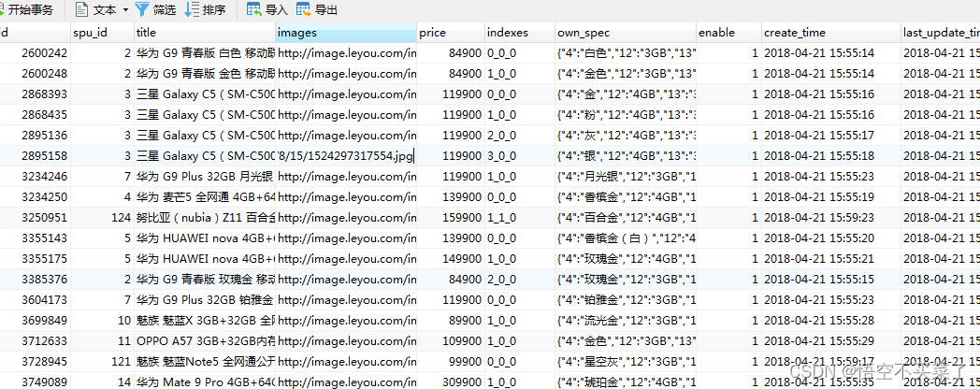Click price cell 149900
Viewport: 980px width, 389px height.
coord(451,260)
